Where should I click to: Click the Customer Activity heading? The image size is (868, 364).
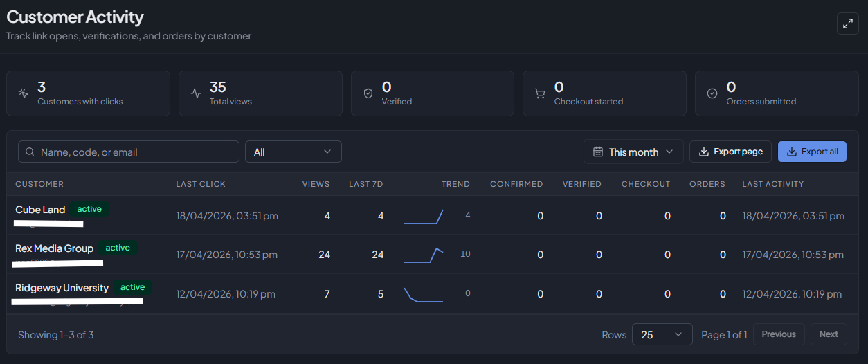(x=75, y=17)
